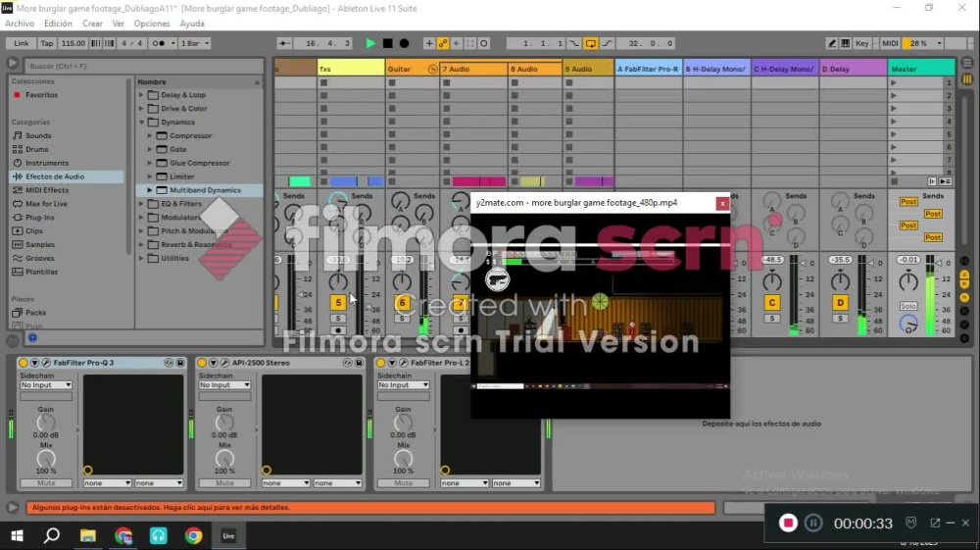This screenshot has height=550, width=980.
Task: Close the y2mate video window
Action: (x=722, y=203)
